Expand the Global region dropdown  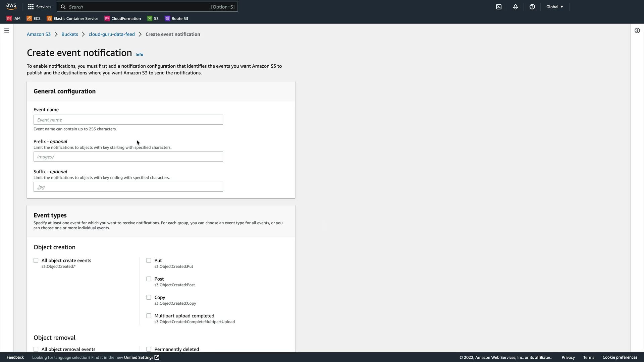pos(554,7)
